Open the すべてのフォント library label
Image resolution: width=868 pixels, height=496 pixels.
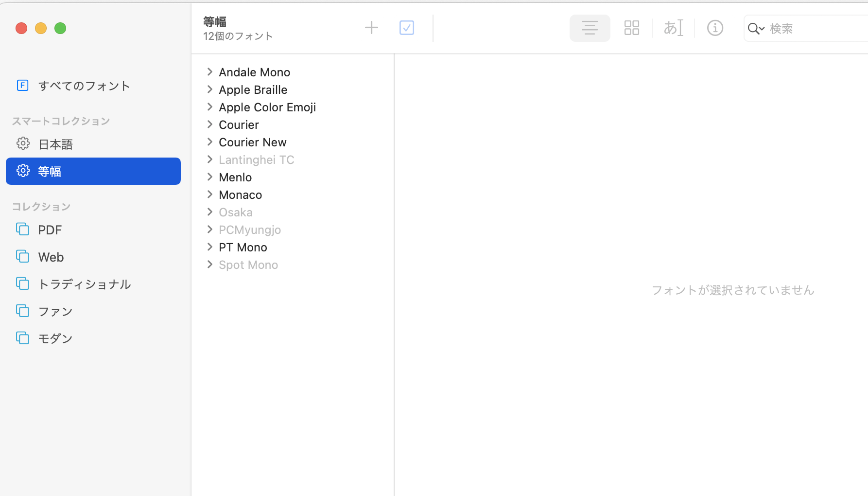(85, 86)
